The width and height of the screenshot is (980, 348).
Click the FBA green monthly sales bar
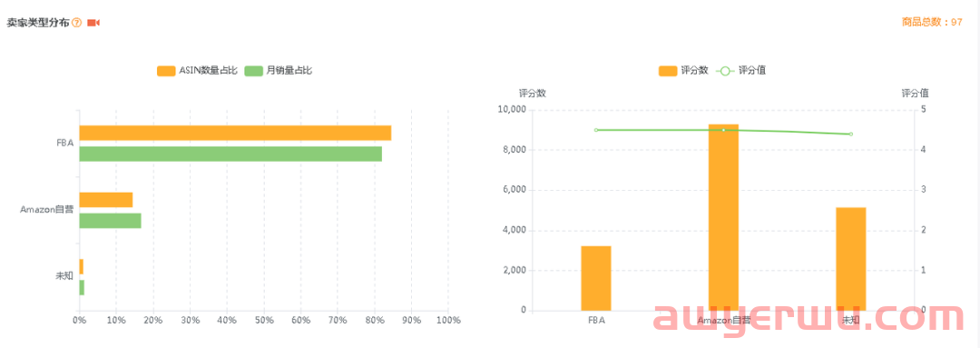point(230,154)
